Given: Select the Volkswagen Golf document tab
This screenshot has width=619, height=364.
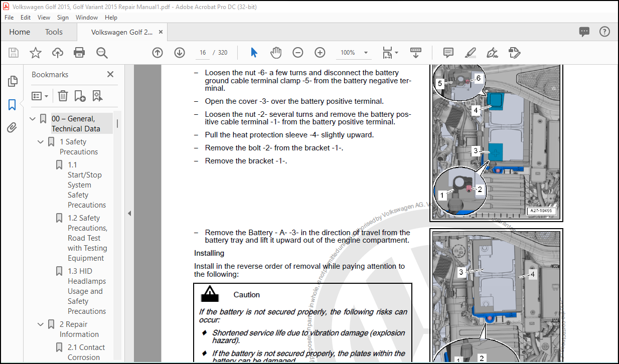Looking at the screenshot, I should pos(122,32).
